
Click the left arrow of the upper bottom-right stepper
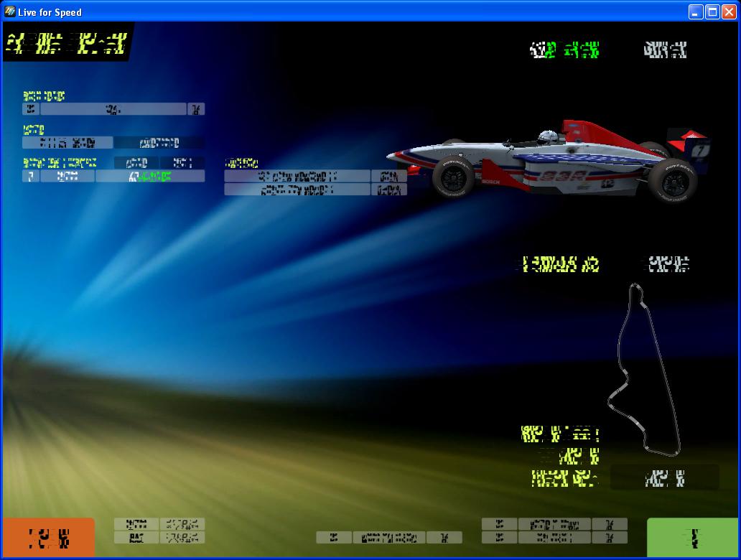click(500, 524)
